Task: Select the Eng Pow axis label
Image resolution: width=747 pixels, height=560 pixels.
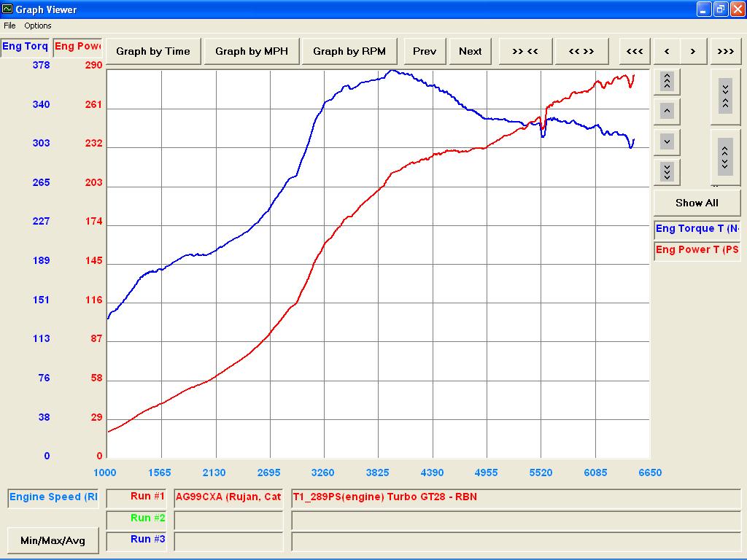Action: (77, 47)
